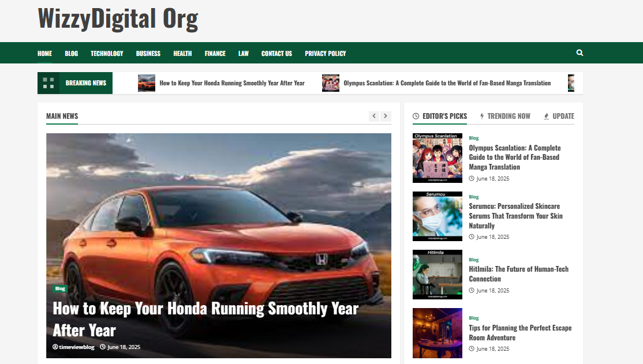Click the Hitlmila article date June 18, 2025

coord(489,291)
